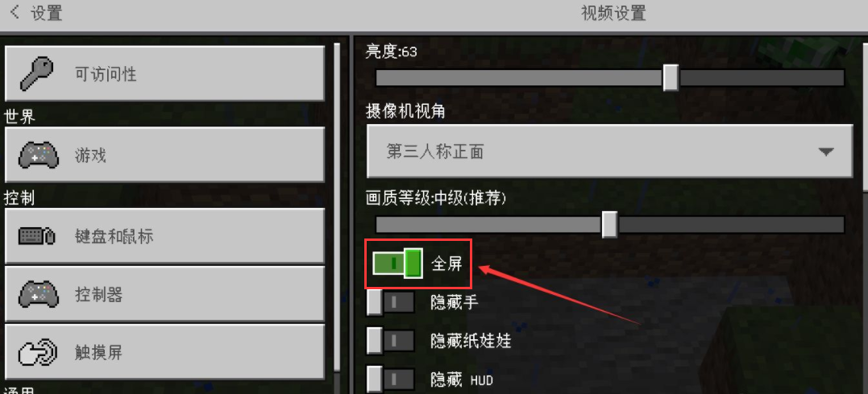Click the 亮度 brightness slider handle
Viewport: 868px width, 394px height.
pyautogui.click(x=671, y=77)
